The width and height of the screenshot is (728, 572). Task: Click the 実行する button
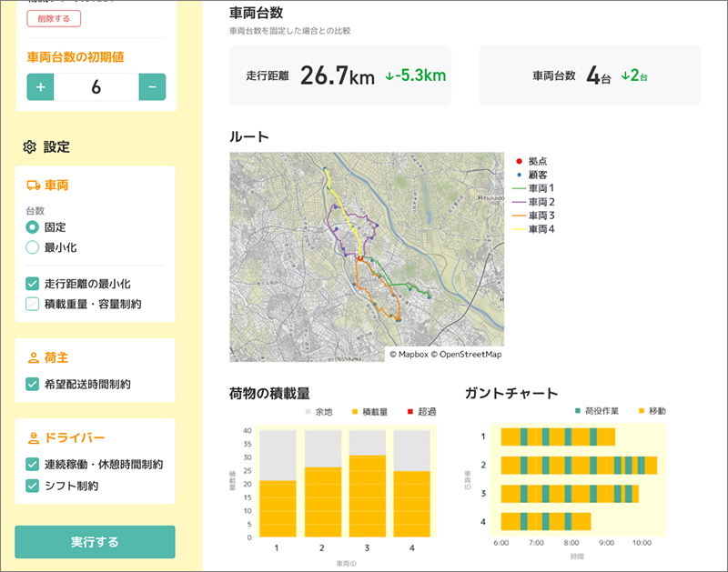click(x=95, y=542)
